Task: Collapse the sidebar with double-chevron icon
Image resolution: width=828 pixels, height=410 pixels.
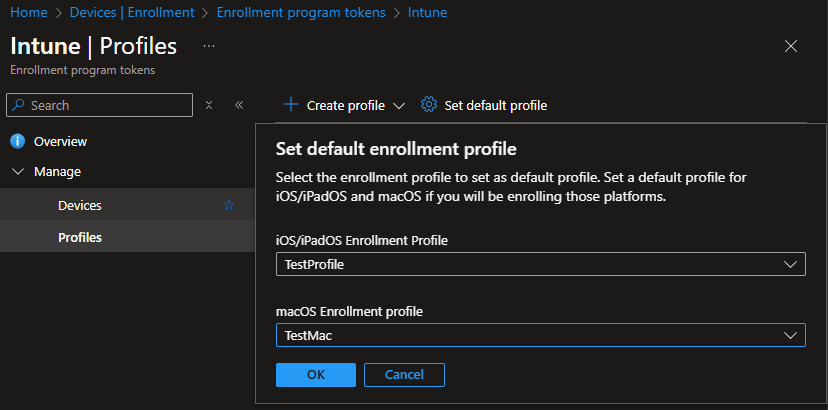Action: pyautogui.click(x=239, y=105)
